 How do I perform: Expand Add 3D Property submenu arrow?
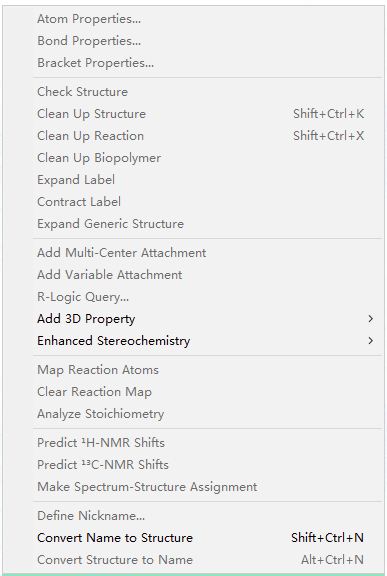pos(370,319)
